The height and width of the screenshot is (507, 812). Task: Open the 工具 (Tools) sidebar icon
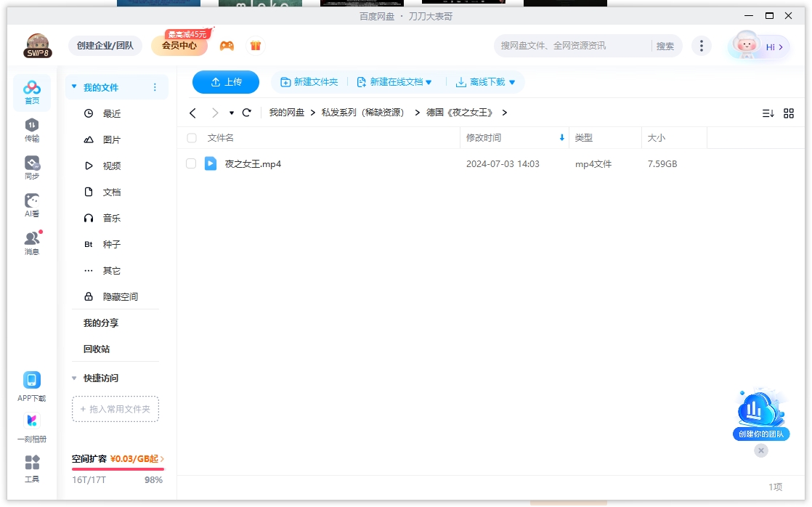(31, 467)
